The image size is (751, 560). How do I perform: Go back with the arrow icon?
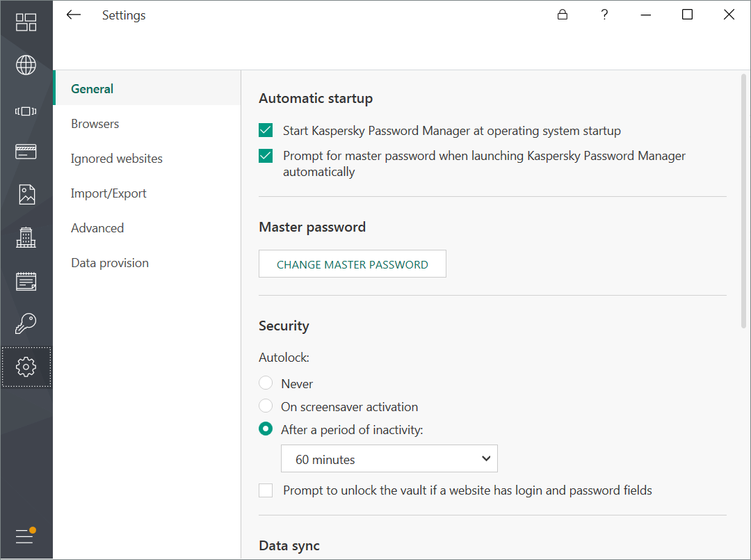click(x=74, y=15)
